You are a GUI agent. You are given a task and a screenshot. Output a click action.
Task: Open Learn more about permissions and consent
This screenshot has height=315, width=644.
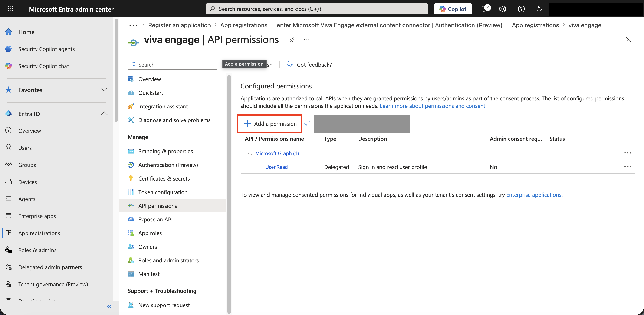(x=432, y=106)
